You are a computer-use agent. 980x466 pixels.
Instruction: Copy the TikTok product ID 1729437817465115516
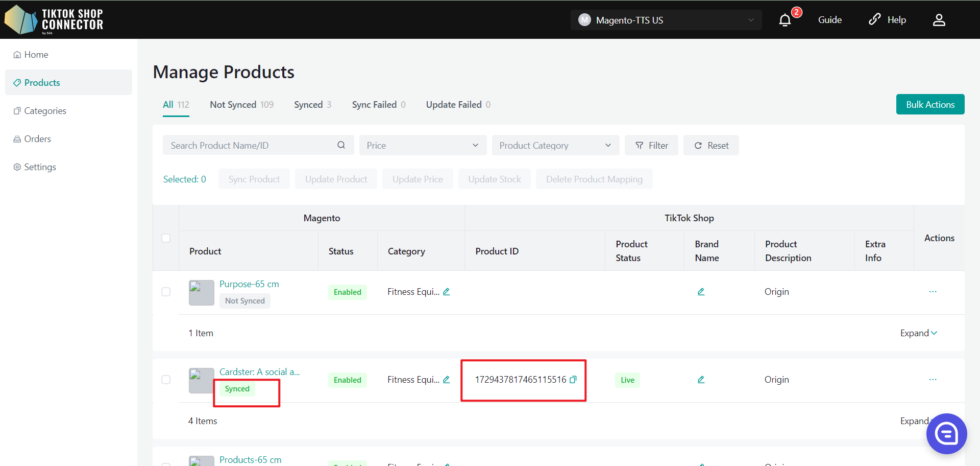[x=573, y=380]
